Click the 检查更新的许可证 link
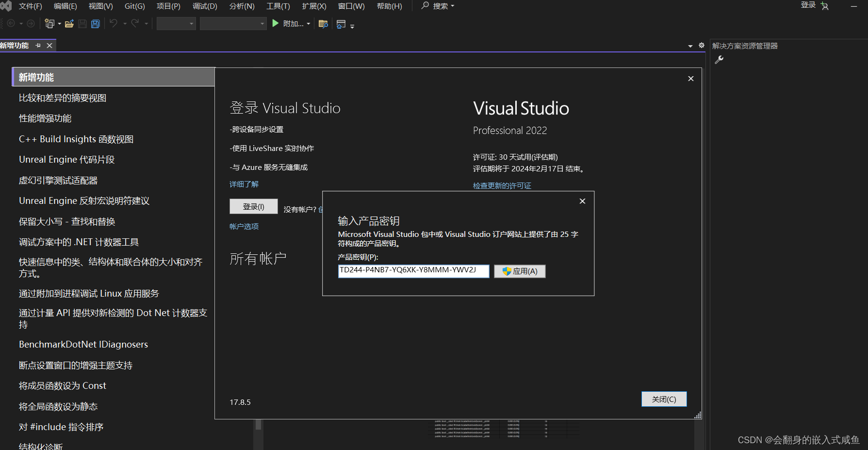The height and width of the screenshot is (450, 868). pos(502,185)
